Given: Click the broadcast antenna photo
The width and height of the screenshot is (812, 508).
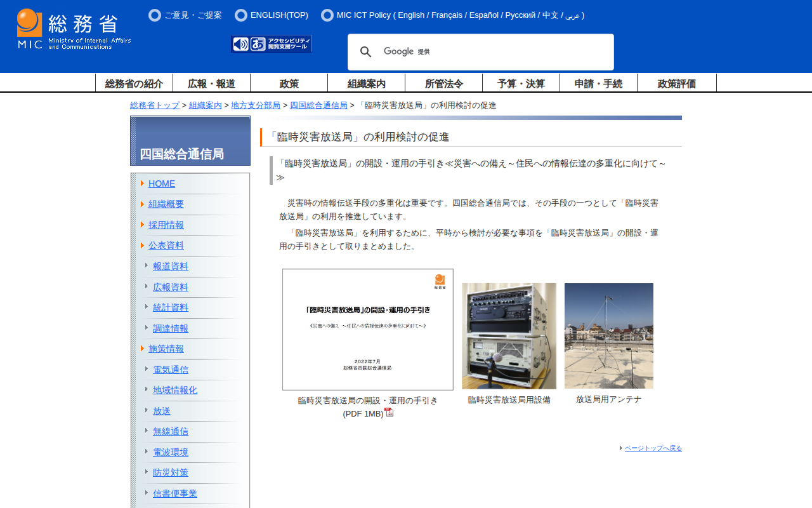Looking at the screenshot, I should tap(608, 336).
